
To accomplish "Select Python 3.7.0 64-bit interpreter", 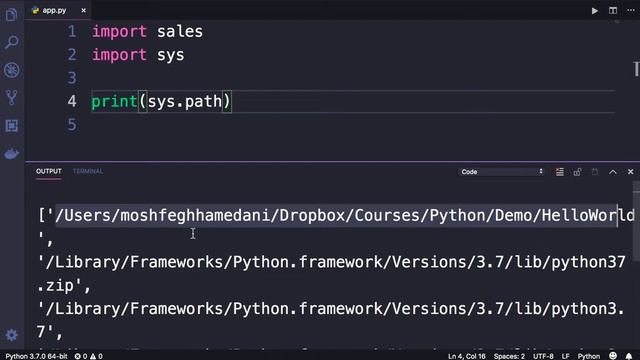I will [36, 356].
